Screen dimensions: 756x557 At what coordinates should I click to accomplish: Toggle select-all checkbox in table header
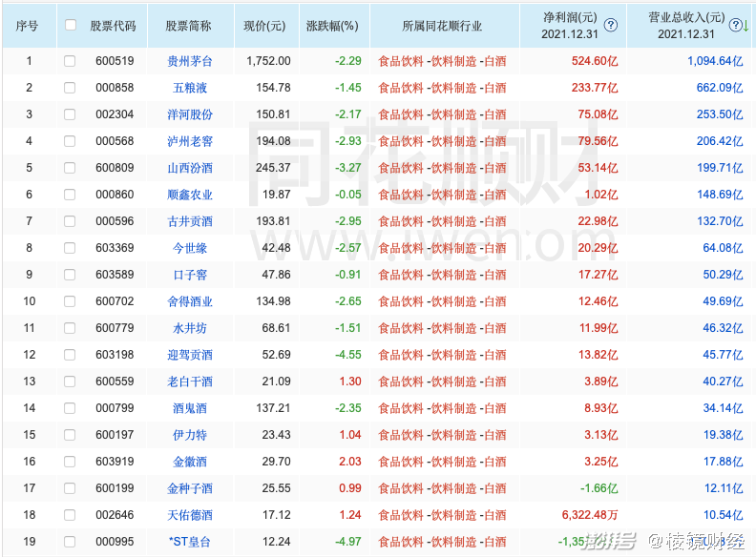(x=71, y=25)
